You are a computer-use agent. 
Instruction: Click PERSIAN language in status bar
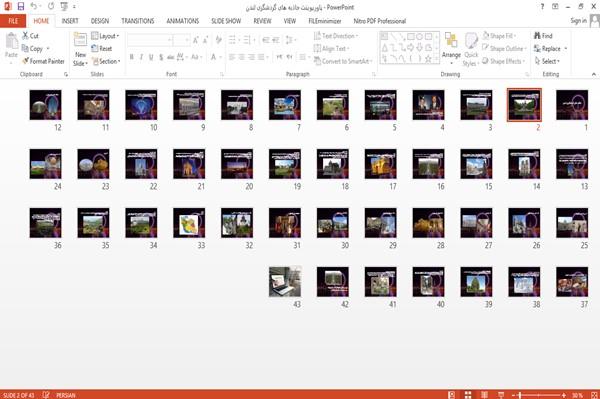tap(65, 395)
